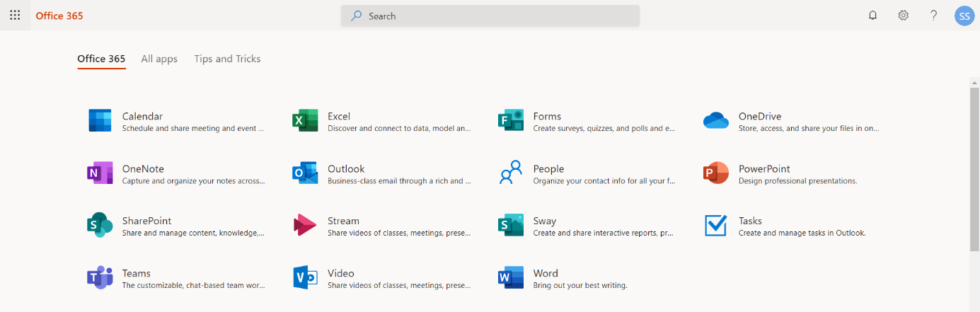This screenshot has height=312, width=980.
Task: Open the notifications bell icon
Action: coord(872,16)
